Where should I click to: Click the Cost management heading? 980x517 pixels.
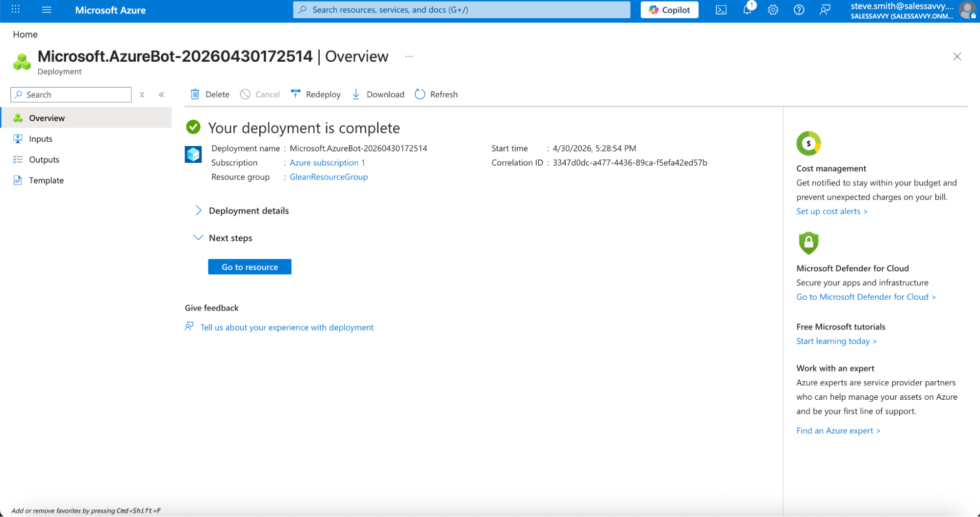click(x=831, y=168)
